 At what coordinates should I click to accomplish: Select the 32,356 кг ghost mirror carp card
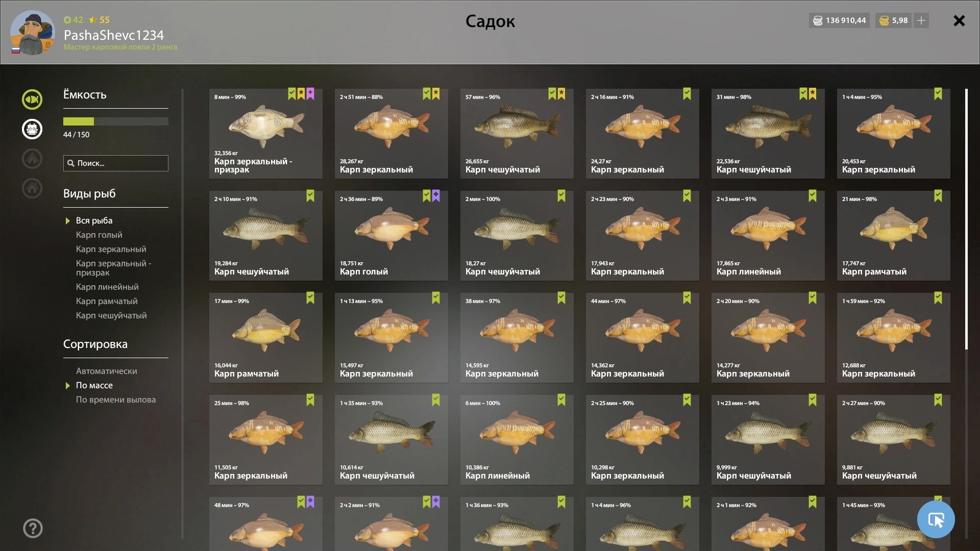(265, 134)
